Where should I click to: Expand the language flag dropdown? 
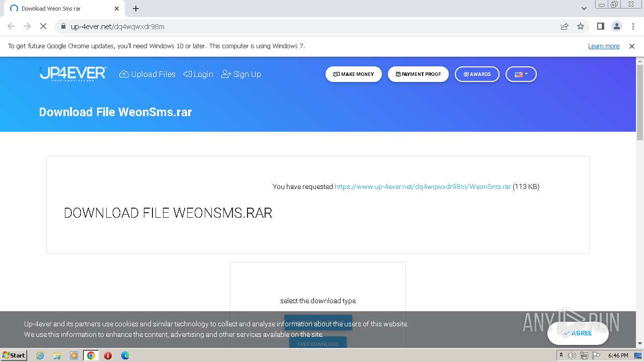[521, 74]
